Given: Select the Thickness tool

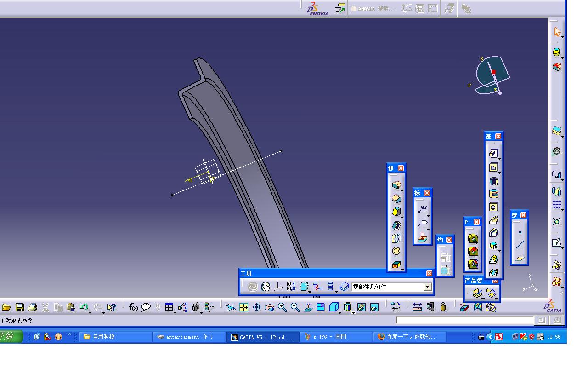Looking at the screenshot, I should click(396, 238).
